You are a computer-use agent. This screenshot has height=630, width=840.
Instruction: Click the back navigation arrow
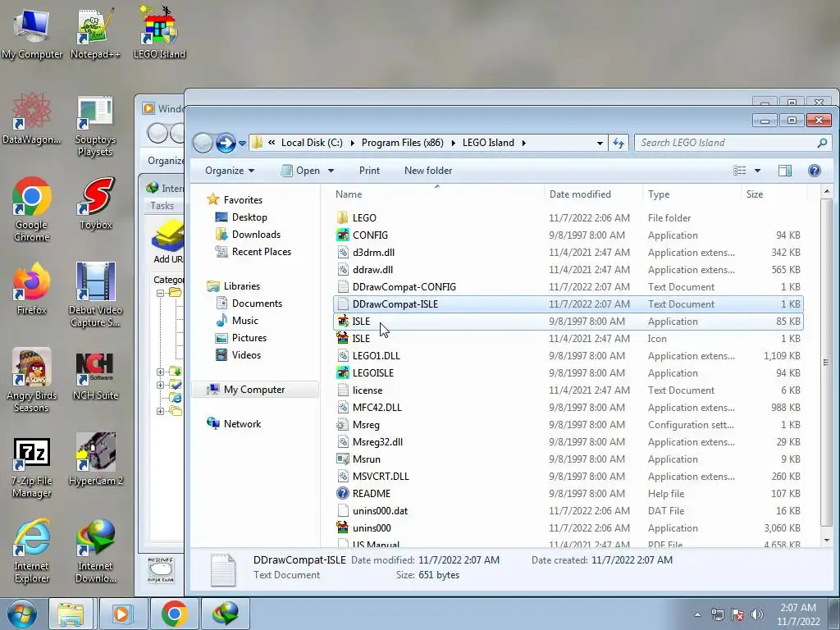[203, 143]
